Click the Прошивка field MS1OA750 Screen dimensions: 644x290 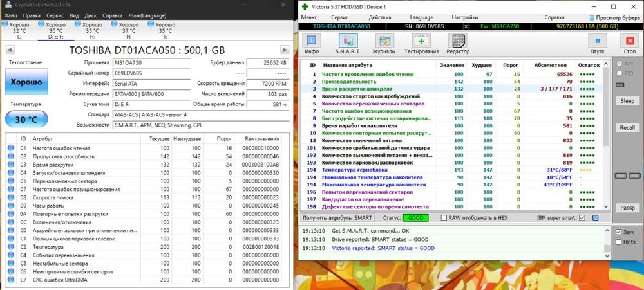point(151,62)
